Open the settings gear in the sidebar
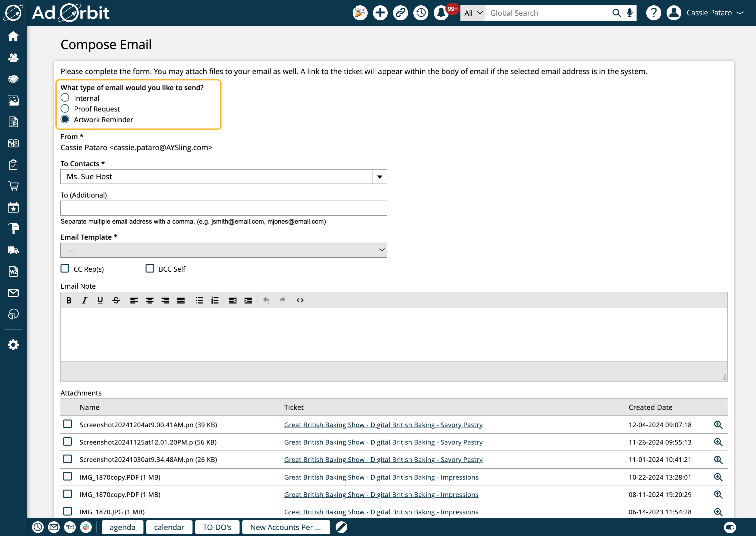The height and width of the screenshot is (536, 756). pyautogui.click(x=13, y=345)
